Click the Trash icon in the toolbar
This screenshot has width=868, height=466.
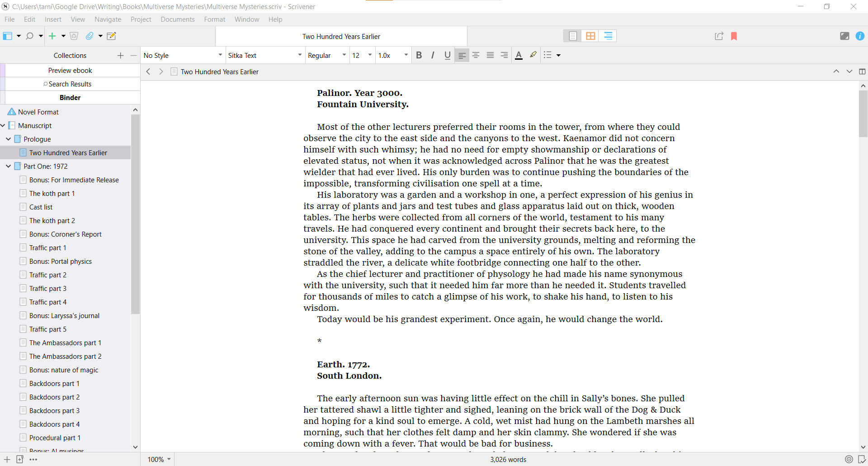coord(74,36)
